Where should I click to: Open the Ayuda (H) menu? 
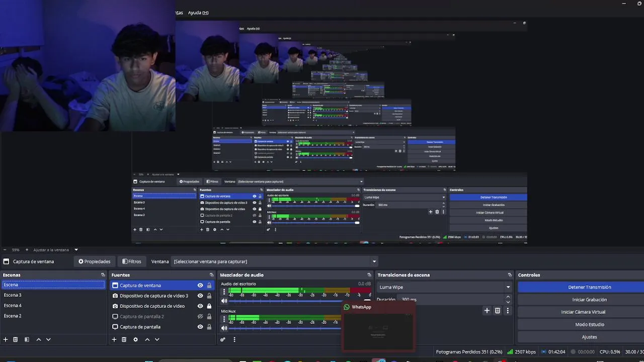pos(198,13)
